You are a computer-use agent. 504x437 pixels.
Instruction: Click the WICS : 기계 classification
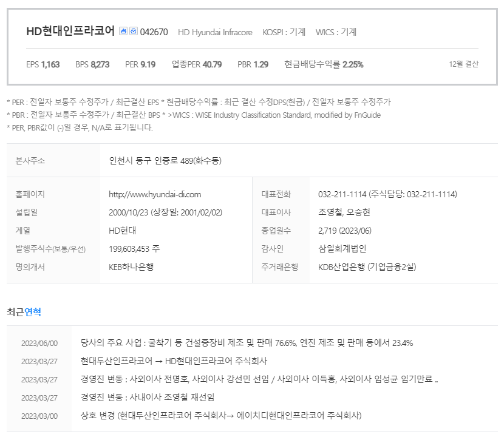336,32
